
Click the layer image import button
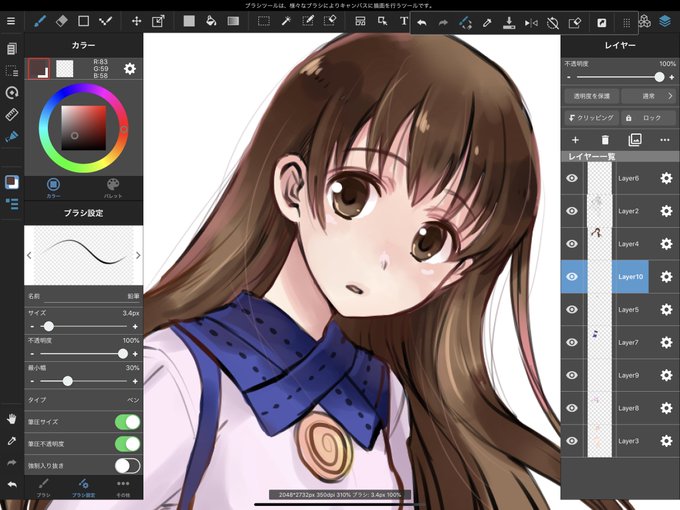[x=635, y=140]
